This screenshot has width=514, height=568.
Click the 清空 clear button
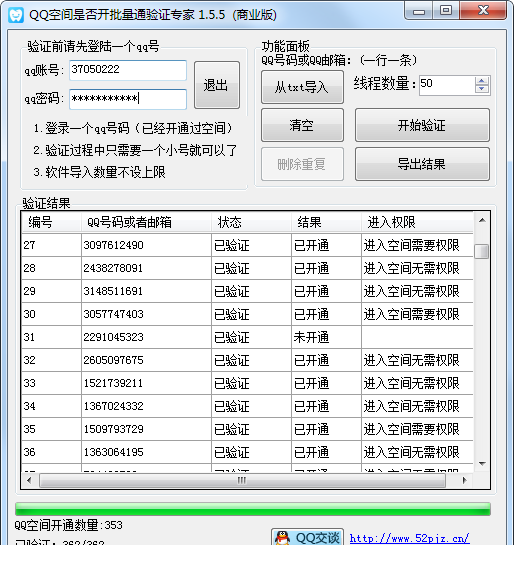(302, 125)
